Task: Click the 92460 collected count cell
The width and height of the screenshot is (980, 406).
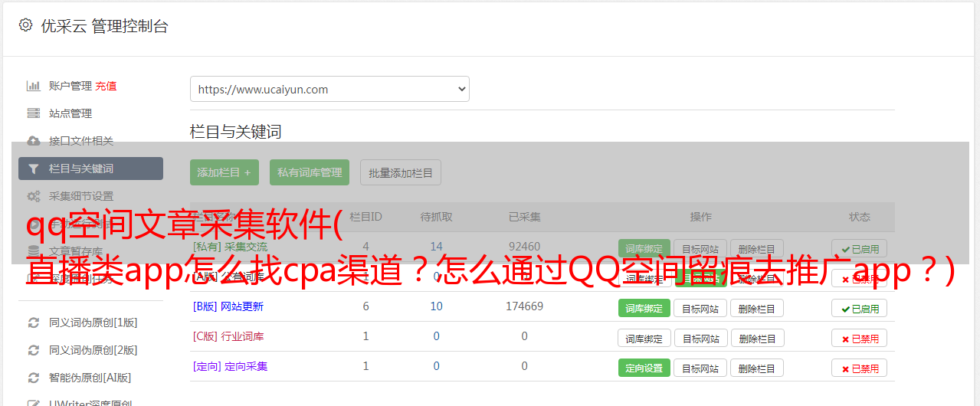Action: (524, 247)
